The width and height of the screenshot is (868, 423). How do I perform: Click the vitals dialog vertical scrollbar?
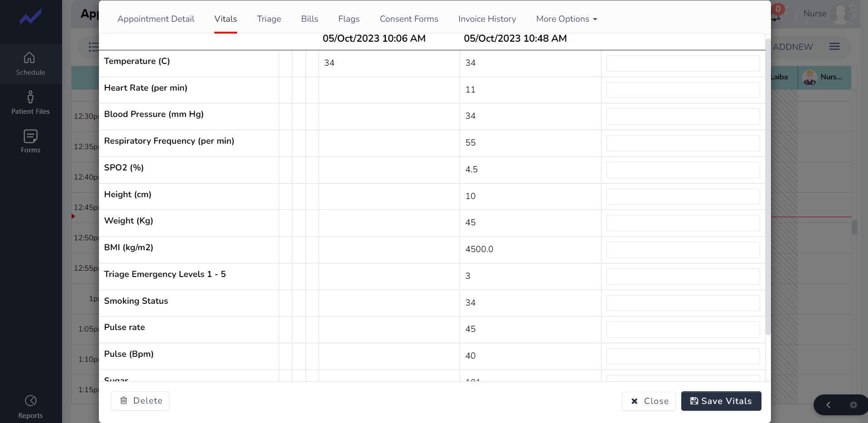coord(768,187)
